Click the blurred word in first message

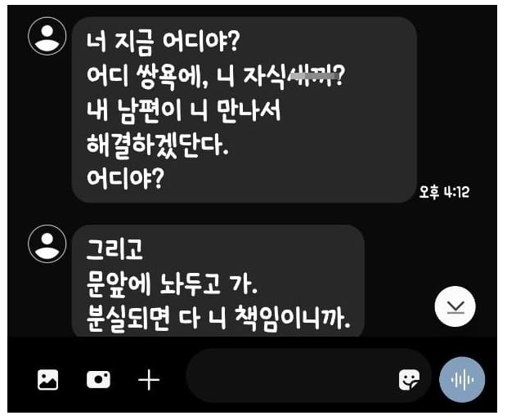311,76
